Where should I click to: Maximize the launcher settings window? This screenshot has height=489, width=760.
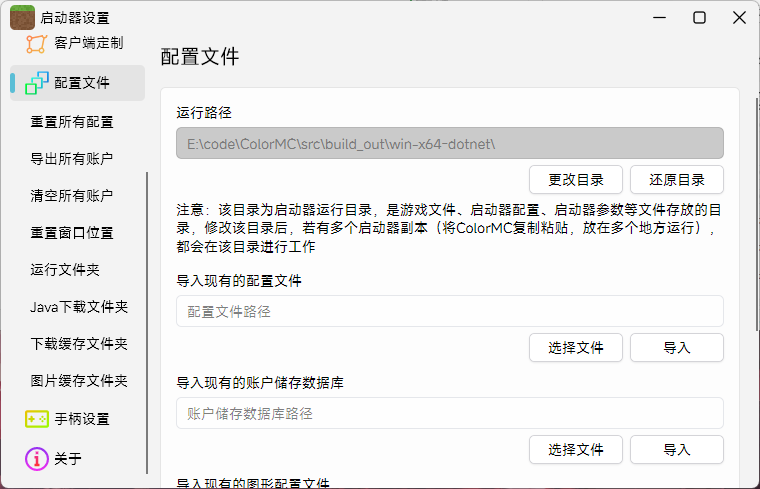coord(699,17)
